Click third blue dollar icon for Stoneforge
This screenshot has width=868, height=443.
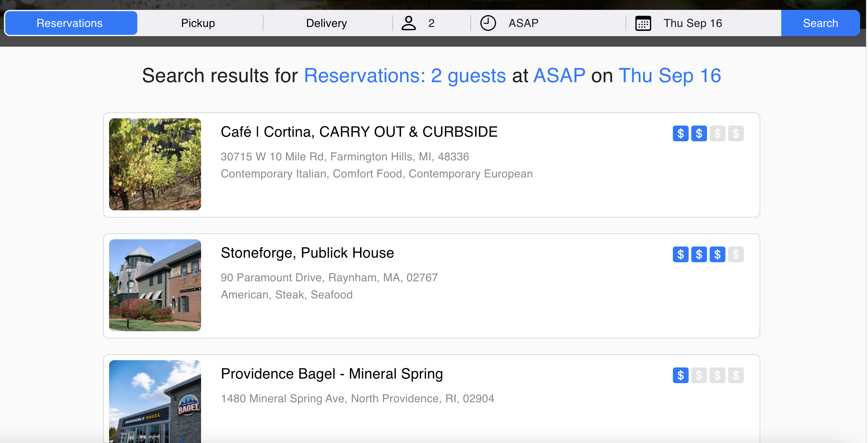pos(717,254)
